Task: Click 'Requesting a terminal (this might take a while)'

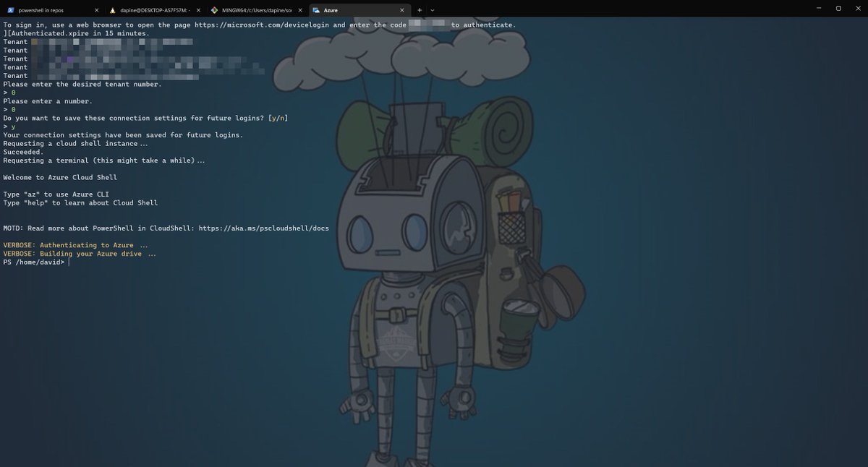Action: point(104,160)
